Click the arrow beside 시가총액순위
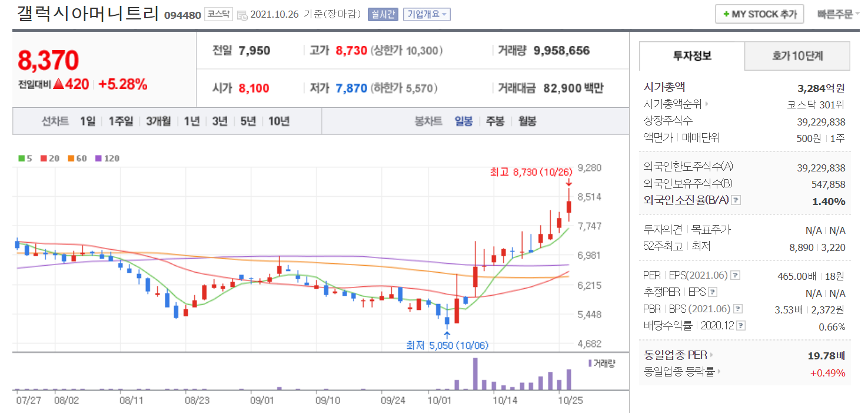The height and width of the screenshot is (413, 868). coord(706,104)
